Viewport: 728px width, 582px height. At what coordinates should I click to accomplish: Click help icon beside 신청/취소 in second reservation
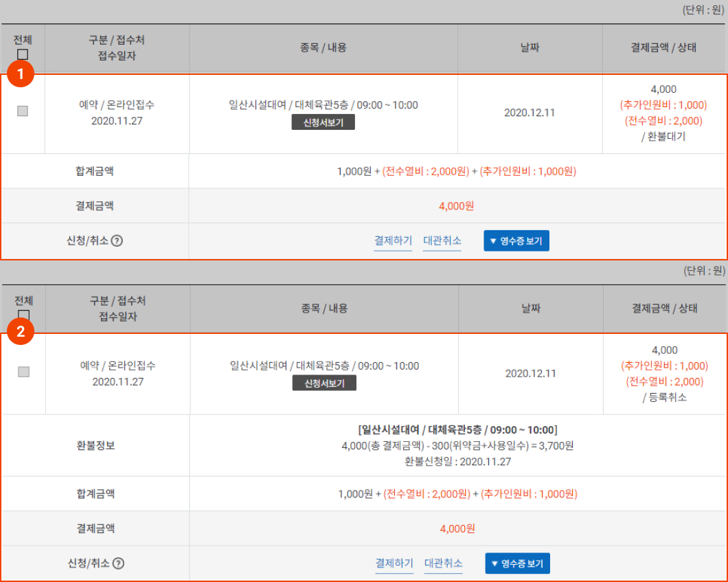118,563
